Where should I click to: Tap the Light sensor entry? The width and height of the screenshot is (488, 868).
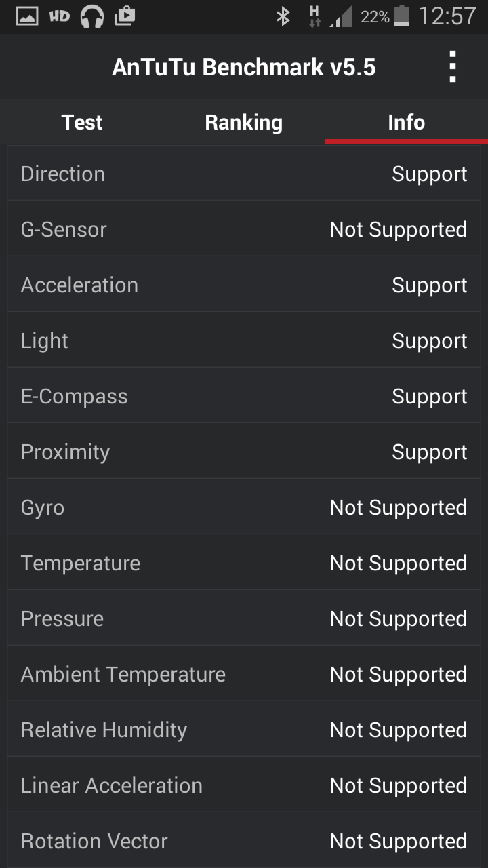pyautogui.click(x=244, y=340)
